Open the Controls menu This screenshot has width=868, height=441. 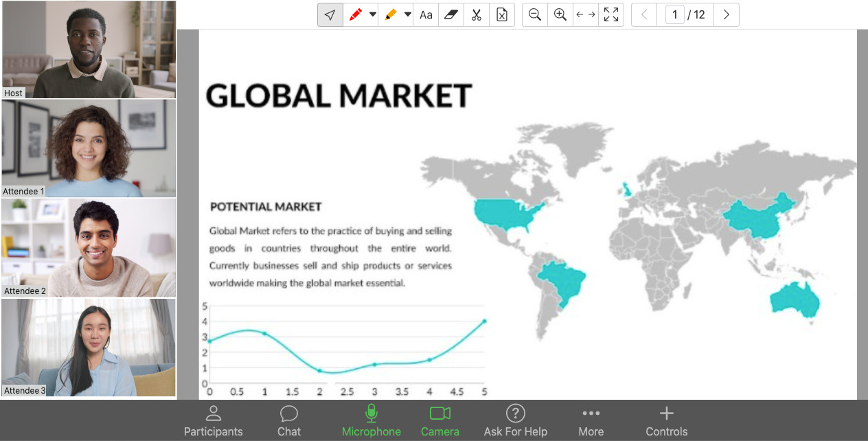click(x=667, y=421)
